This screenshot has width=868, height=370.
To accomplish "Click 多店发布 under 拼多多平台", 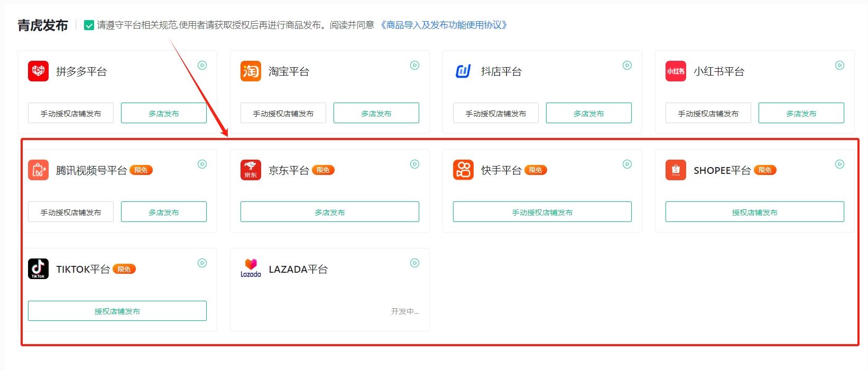I will point(164,113).
